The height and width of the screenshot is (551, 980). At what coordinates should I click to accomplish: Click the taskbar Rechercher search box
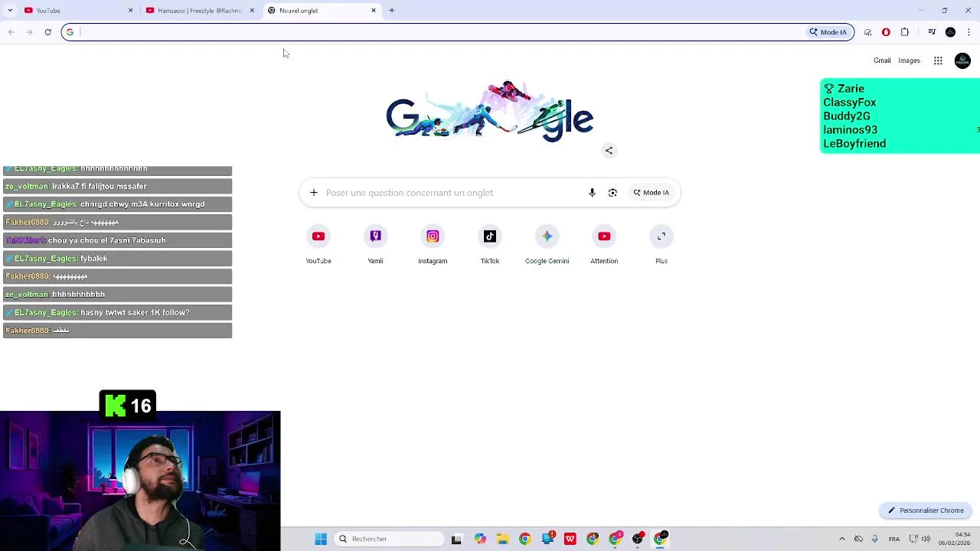click(x=390, y=539)
